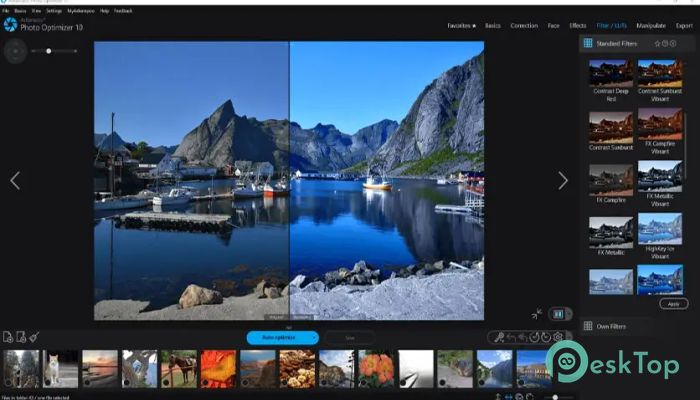This screenshot has height=400, width=700.
Task: Toggle selection circle on the tree branch thumbnail
Action: tap(126, 383)
